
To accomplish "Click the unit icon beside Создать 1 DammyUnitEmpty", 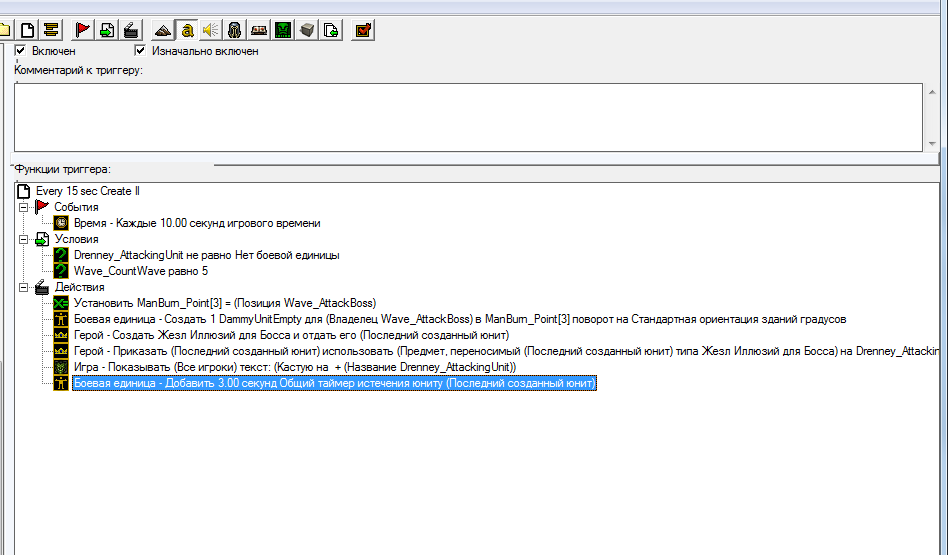I will pos(61,319).
